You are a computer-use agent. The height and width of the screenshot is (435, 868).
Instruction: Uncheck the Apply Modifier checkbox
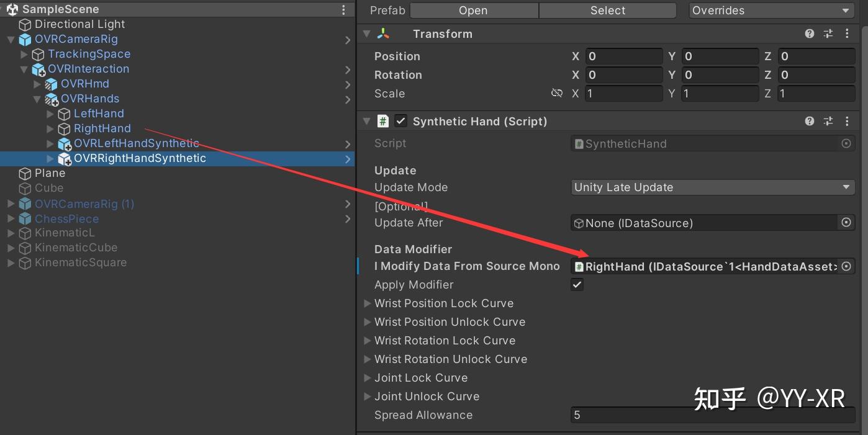coord(576,284)
